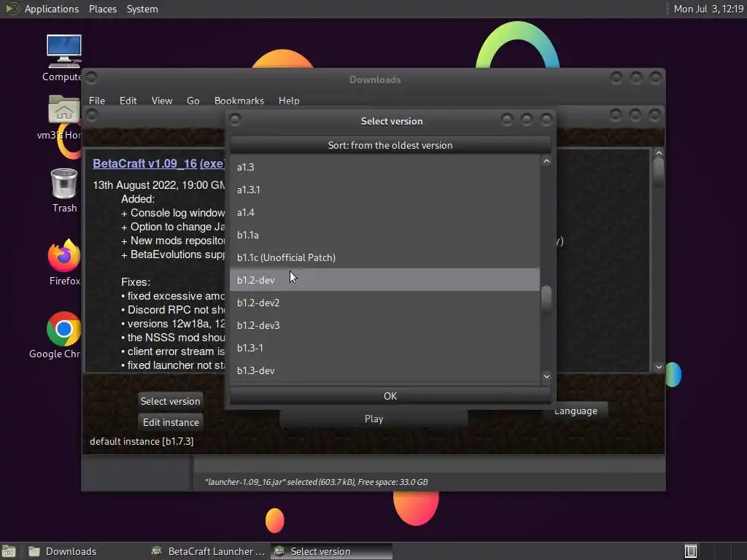Viewport: 747px width, 560px height.
Task: Switch to Select version task in taskbar
Action: (x=332, y=551)
